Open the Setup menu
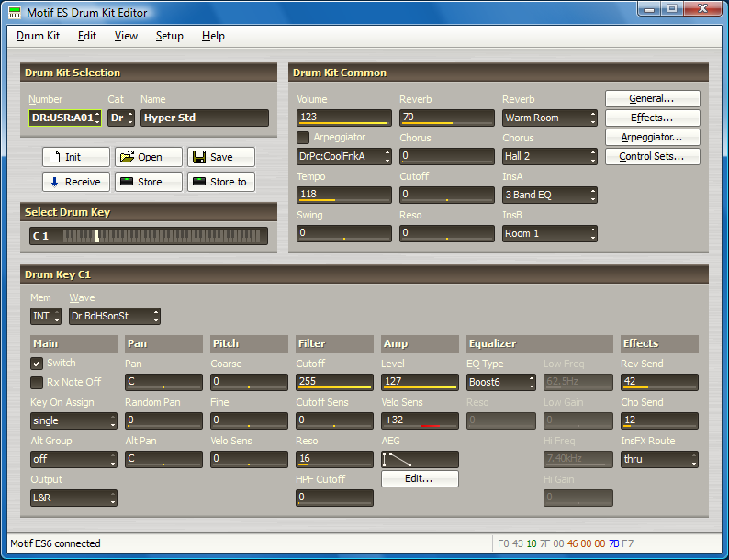This screenshot has height=560, width=729. point(169,36)
